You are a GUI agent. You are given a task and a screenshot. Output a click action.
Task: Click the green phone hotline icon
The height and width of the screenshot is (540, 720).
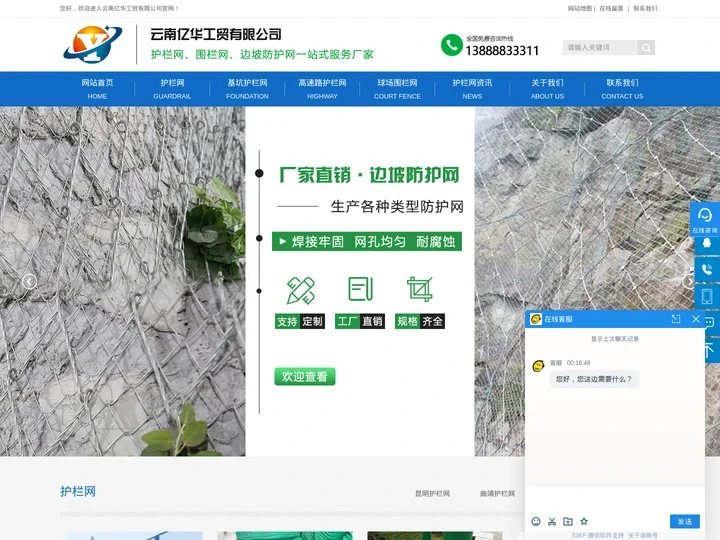coord(451,45)
